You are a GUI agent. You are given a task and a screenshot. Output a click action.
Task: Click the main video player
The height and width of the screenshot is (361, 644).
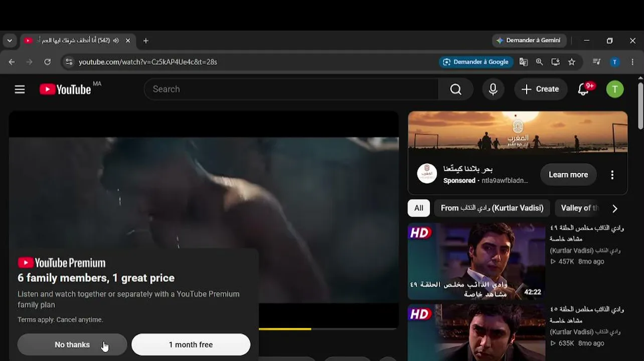[x=204, y=221]
